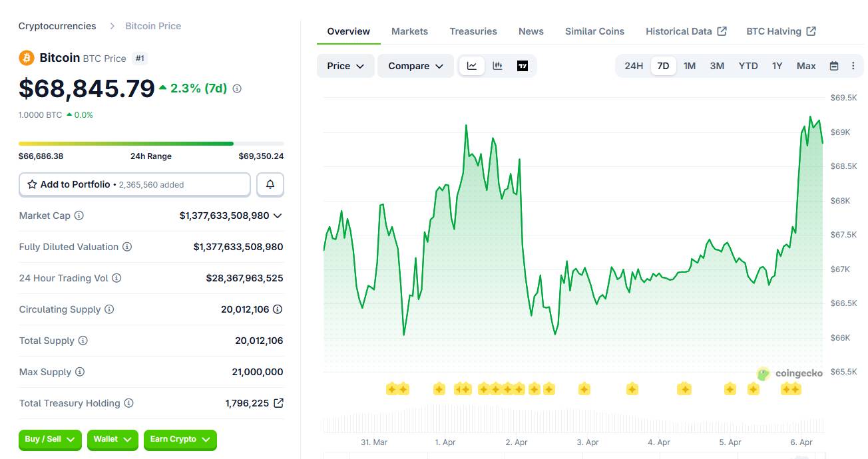Click the price alert bell icon
Screen dimensions: 868x459
(x=270, y=184)
